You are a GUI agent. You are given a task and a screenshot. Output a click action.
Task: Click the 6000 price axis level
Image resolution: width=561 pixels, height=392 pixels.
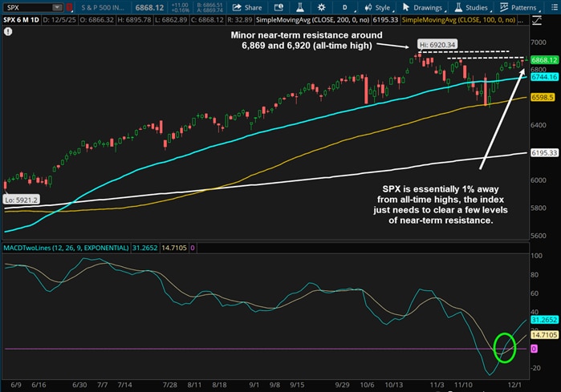tap(539, 180)
